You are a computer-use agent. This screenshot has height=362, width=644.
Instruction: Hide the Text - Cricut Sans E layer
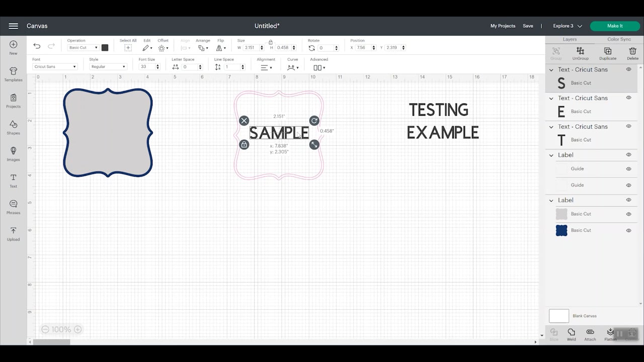coord(628,98)
